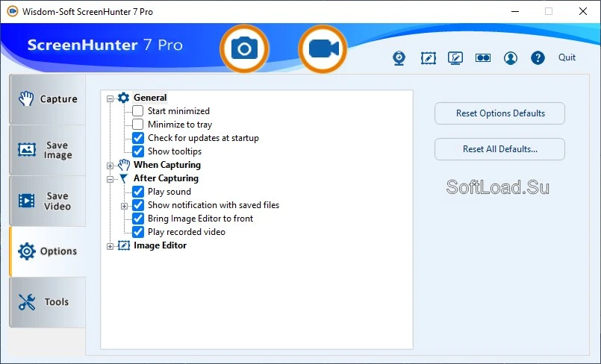Viewport: 601px width, 364px height.
Task: Switch to the Tools tab
Action: pos(48,302)
